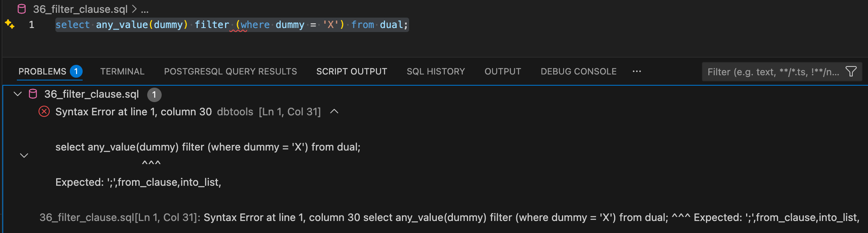Click the filter funnel icon in Problems panel
Screen dimensions: 868x233
click(x=851, y=72)
